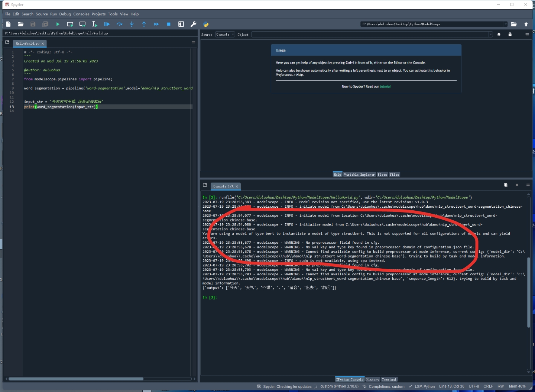Open the Source Console dropdown in Help
Screen dimensions: 535x392
225,35
